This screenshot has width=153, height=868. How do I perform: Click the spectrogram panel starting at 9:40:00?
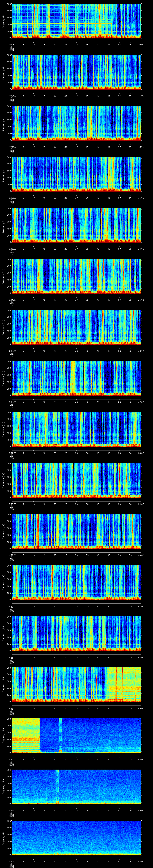[77, 582]
